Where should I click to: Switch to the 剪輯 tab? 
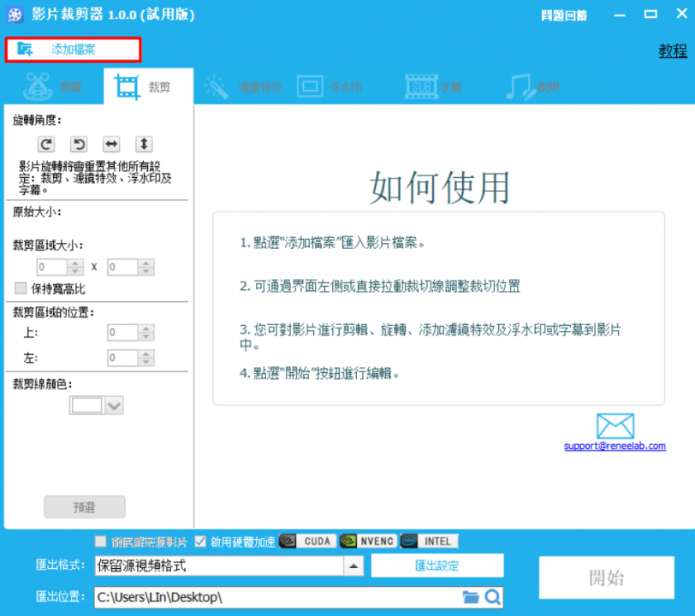point(54,86)
